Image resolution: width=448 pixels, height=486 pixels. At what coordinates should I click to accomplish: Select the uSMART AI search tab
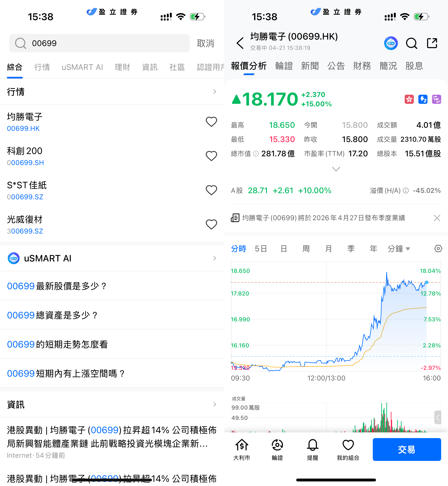[82, 67]
